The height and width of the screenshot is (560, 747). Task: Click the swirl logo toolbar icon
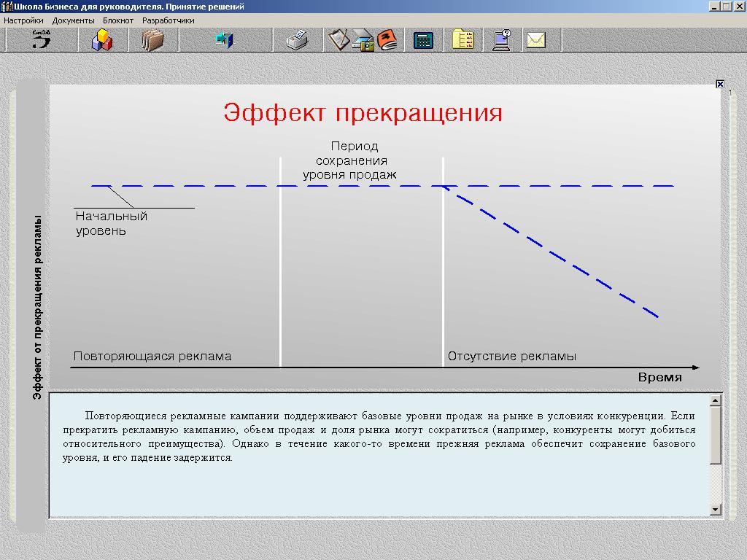(42, 39)
